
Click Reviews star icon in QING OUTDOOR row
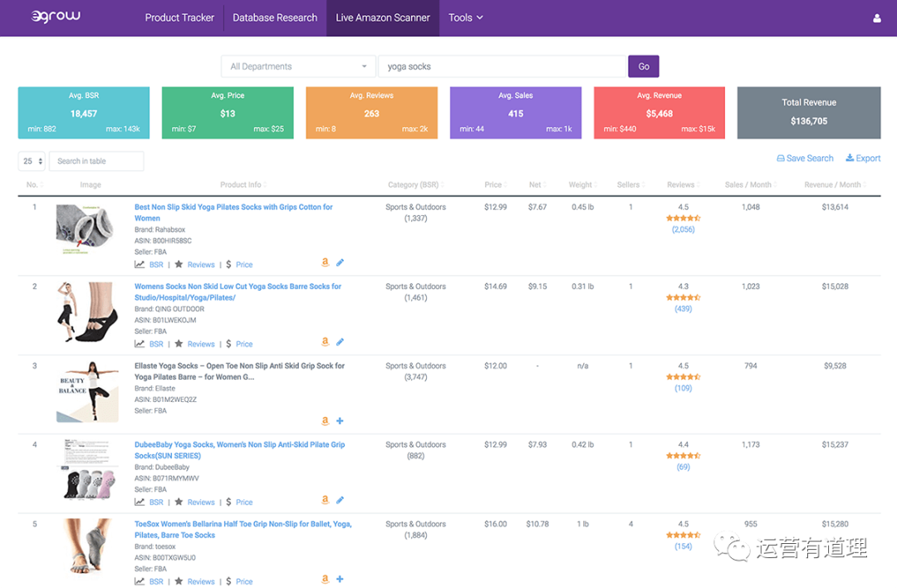click(x=179, y=344)
